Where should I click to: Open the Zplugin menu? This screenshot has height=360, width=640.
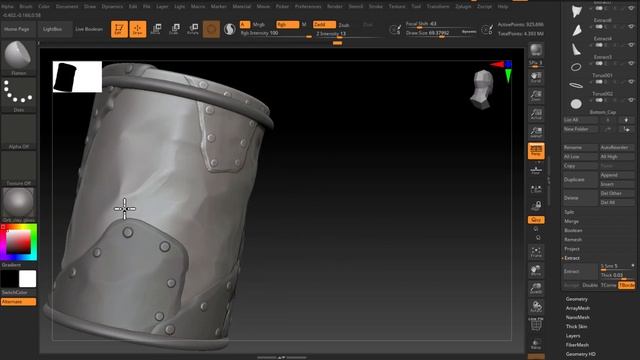(463, 7)
